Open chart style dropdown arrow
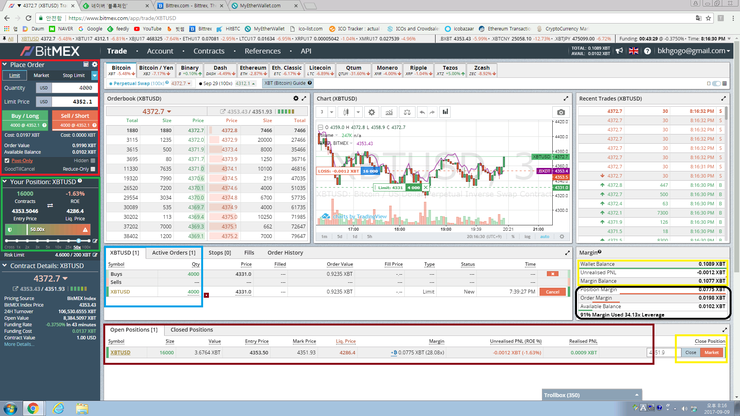Viewport: 740px width, 416px height. [358, 112]
